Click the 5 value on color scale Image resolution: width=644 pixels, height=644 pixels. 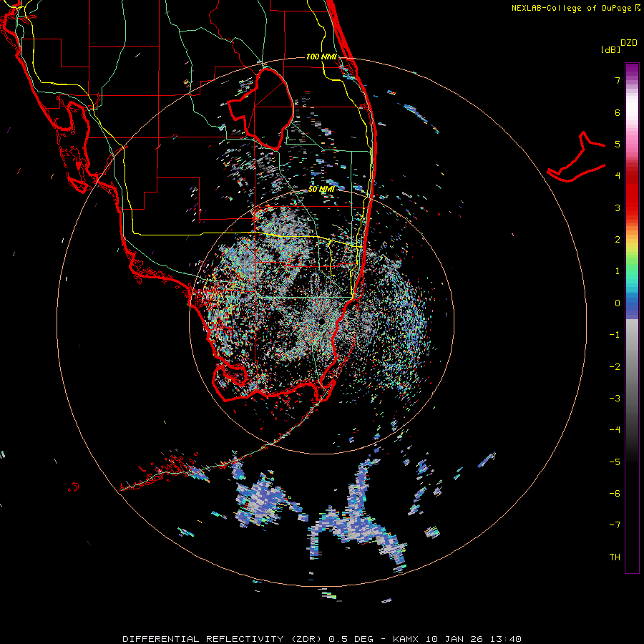coord(618,144)
